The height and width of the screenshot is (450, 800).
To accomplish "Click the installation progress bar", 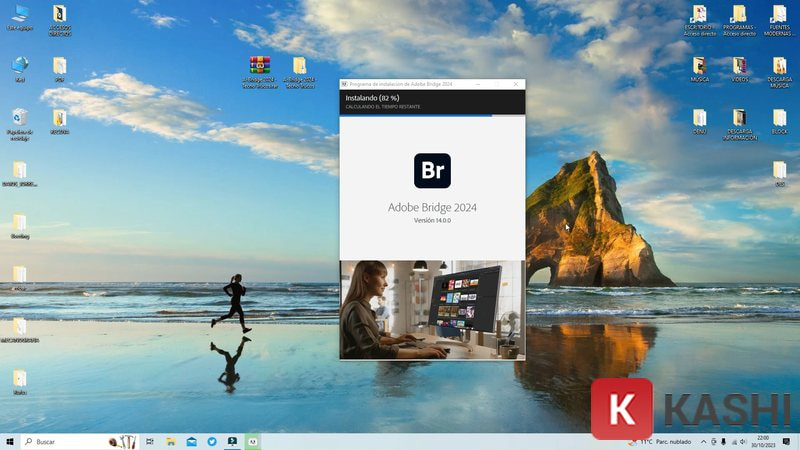I will coord(432,115).
